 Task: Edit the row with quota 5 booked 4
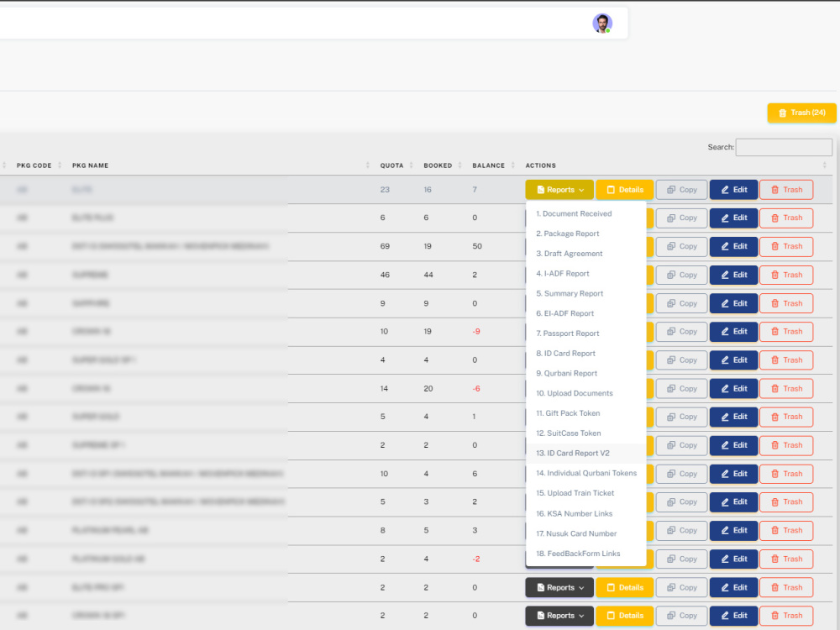click(733, 417)
